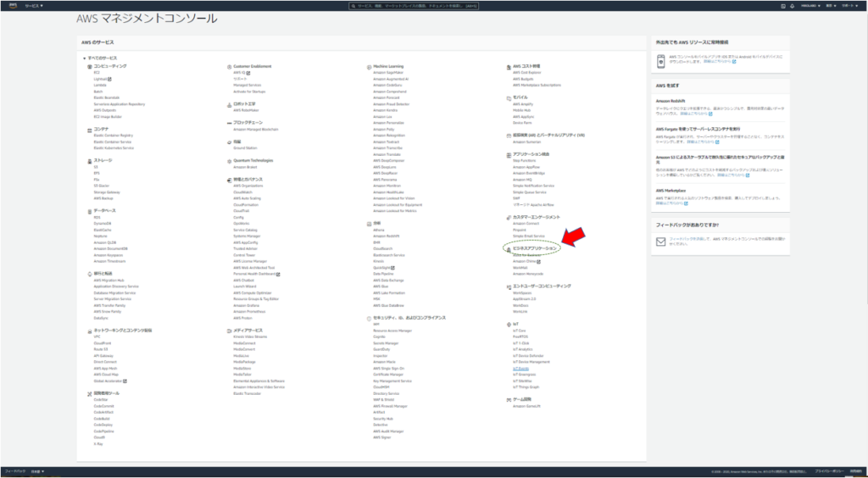Click the Customer Enablement category icon
868x478 pixels.
[x=229, y=66]
